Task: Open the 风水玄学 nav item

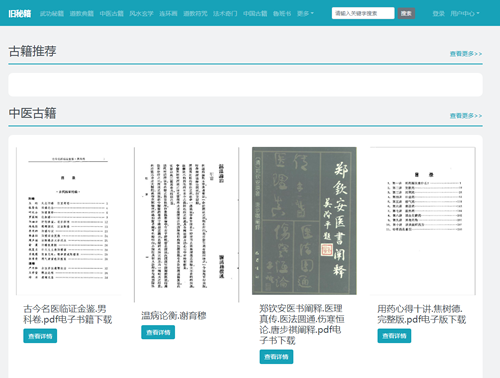Action: click(x=141, y=14)
